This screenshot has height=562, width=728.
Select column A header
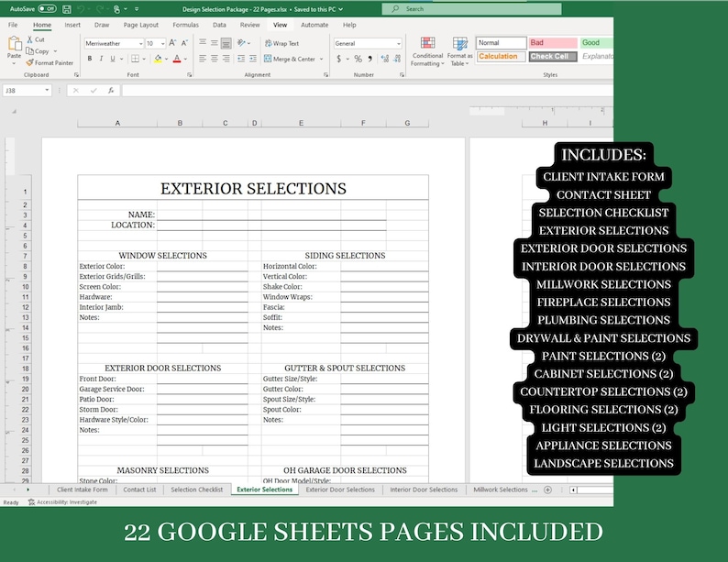click(x=117, y=123)
